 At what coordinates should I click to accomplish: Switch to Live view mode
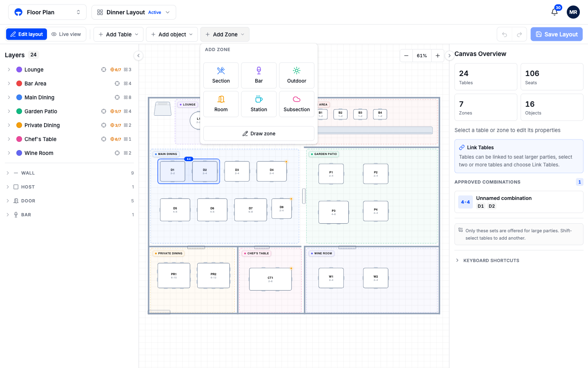coord(67,34)
